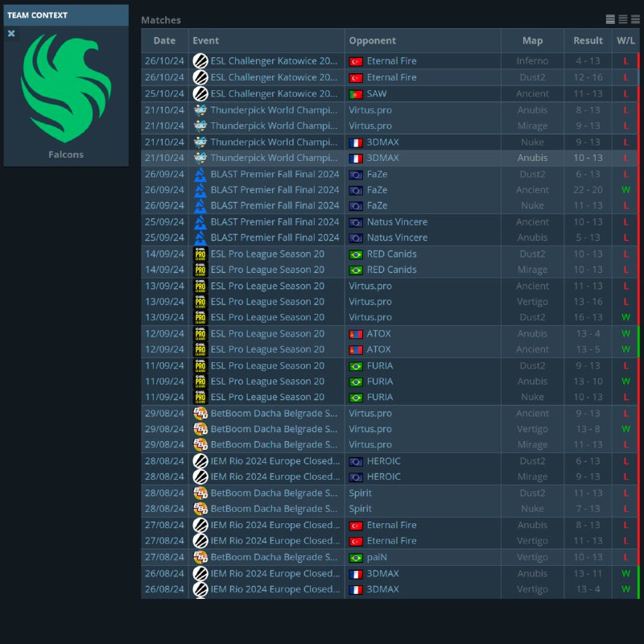
Task: Sort matches by the Map column header
Action: coord(532,41)
